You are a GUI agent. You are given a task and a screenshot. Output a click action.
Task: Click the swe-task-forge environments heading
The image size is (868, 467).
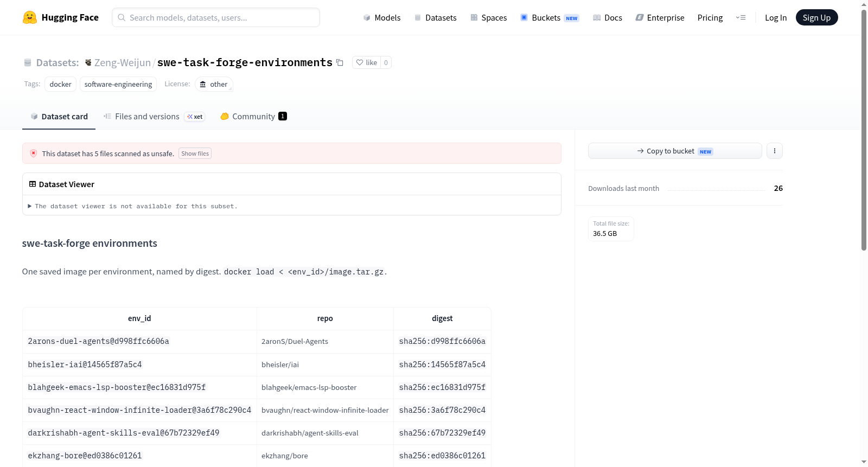(90, 244)
